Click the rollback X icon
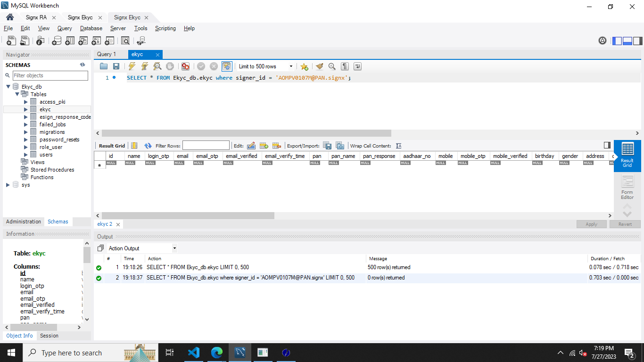 pos(214,66)
